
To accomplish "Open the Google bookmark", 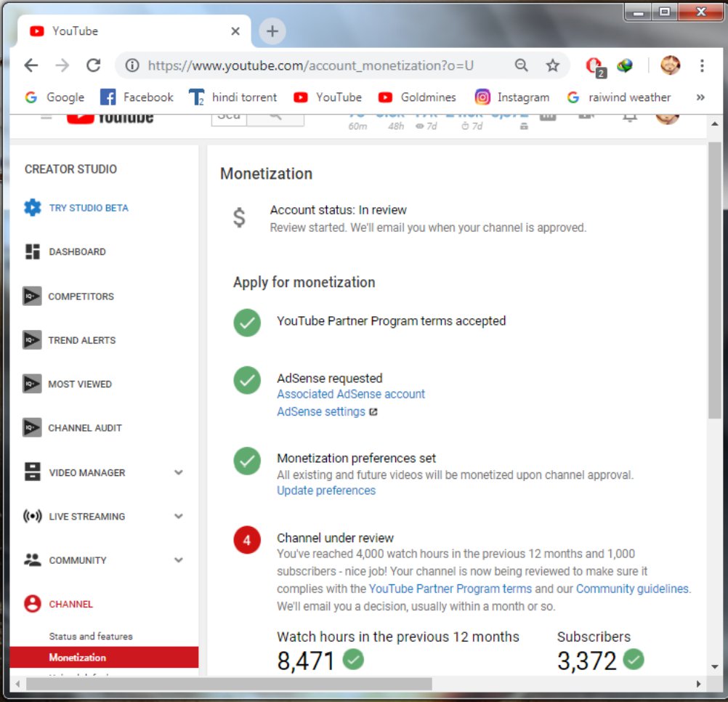I will click(x=54, y=97).
